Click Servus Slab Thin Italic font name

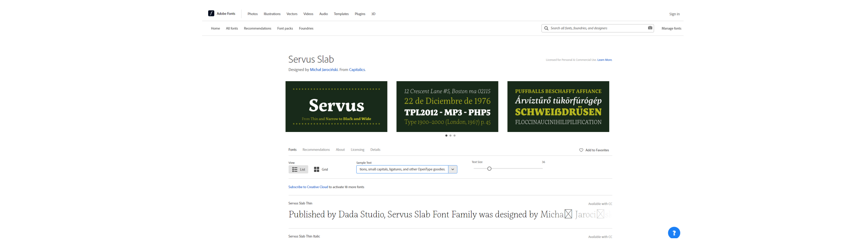click(304, 237)
